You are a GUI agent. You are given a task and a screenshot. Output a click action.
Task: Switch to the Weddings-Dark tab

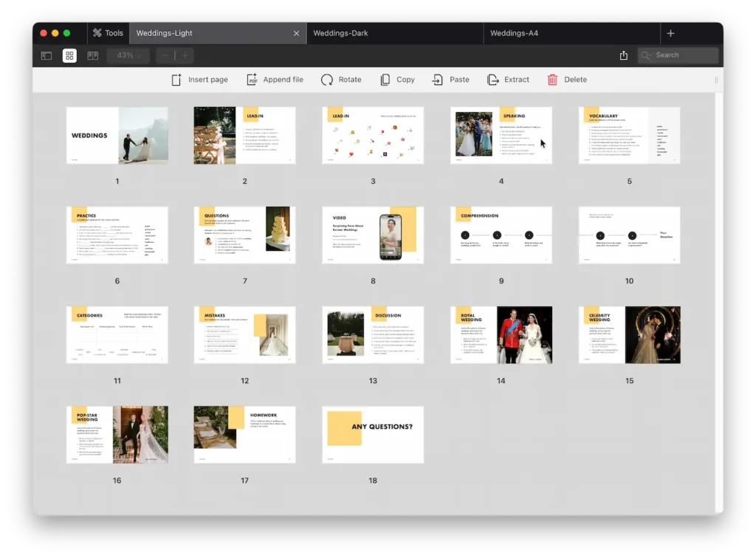pyautogui.click(x=340, y=33)
